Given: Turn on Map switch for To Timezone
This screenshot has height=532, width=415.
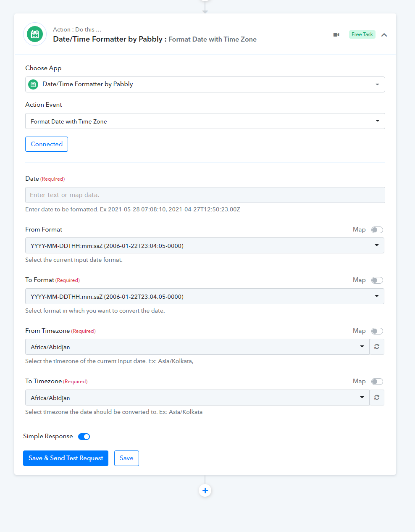Looking at the screenshot, I should tap(377, 382).
